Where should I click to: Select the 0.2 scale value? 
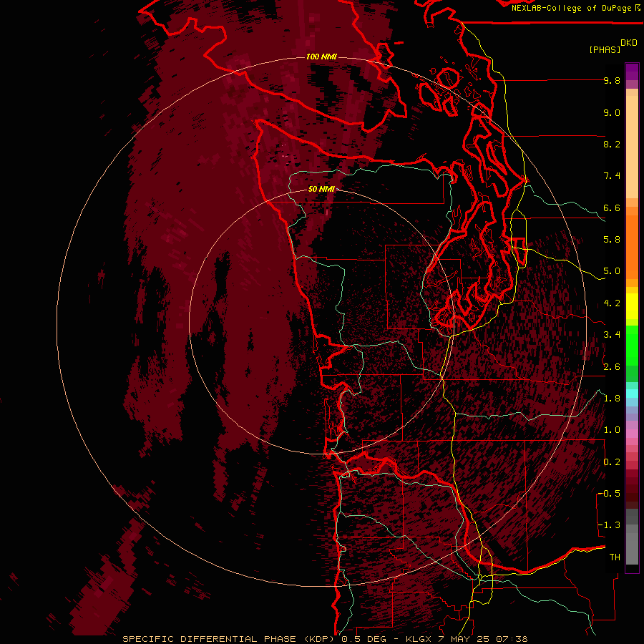(612, 462)
